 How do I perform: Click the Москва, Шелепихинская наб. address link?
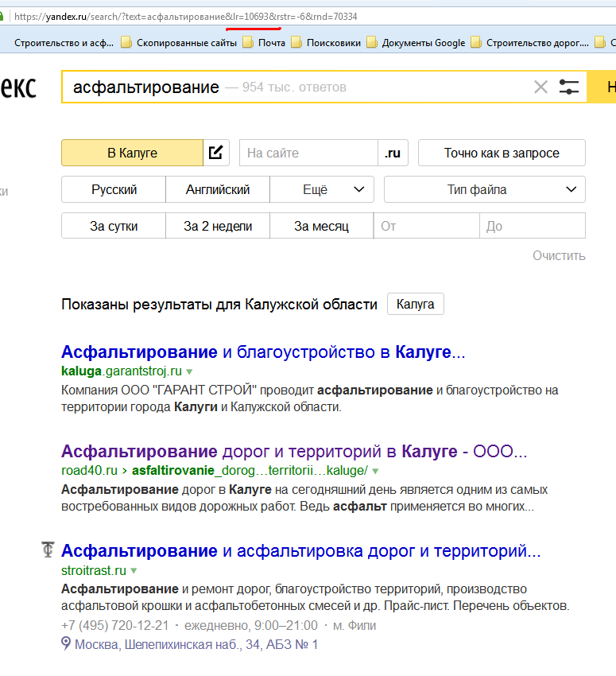(x=196, y=644)
